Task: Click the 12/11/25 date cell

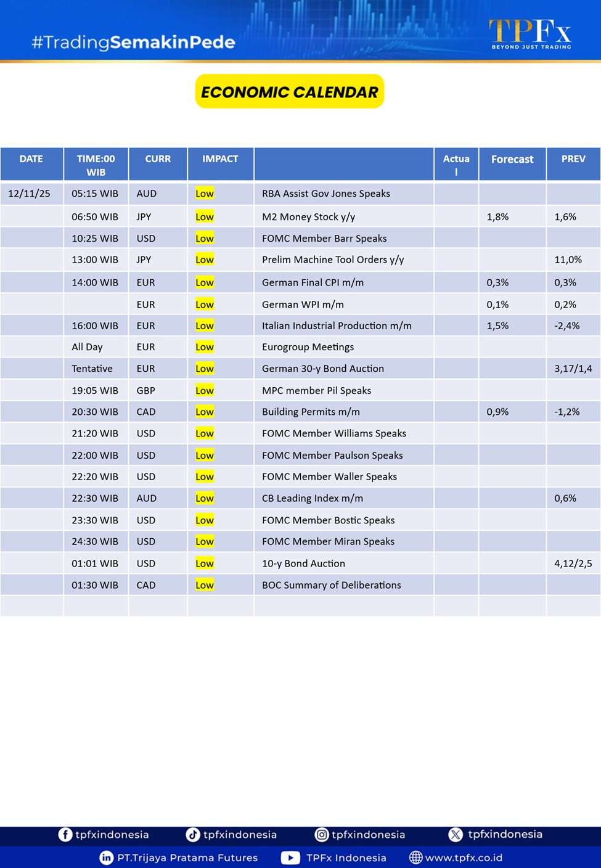Action: tap(29, 194)
